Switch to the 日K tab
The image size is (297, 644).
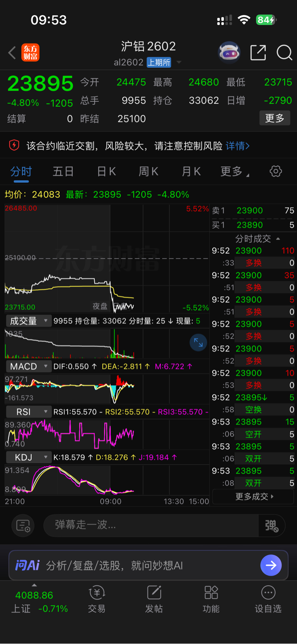[106, 171]
